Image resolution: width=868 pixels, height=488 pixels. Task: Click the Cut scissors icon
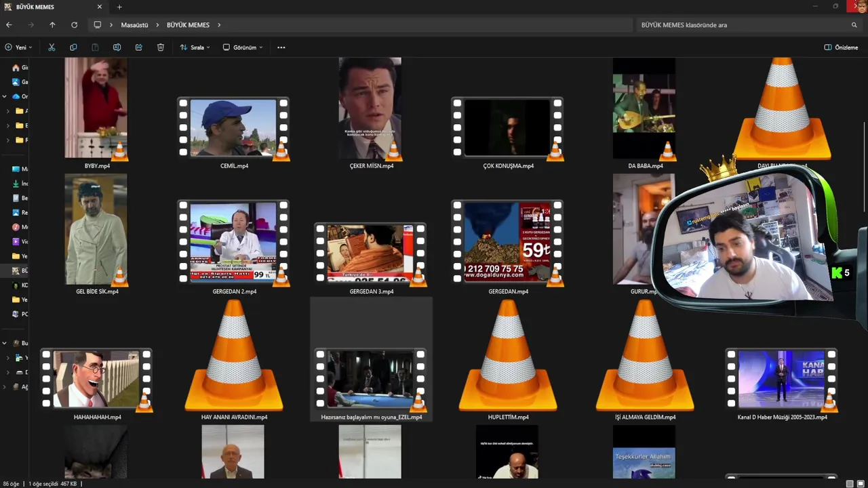click(x=52, y=47)
